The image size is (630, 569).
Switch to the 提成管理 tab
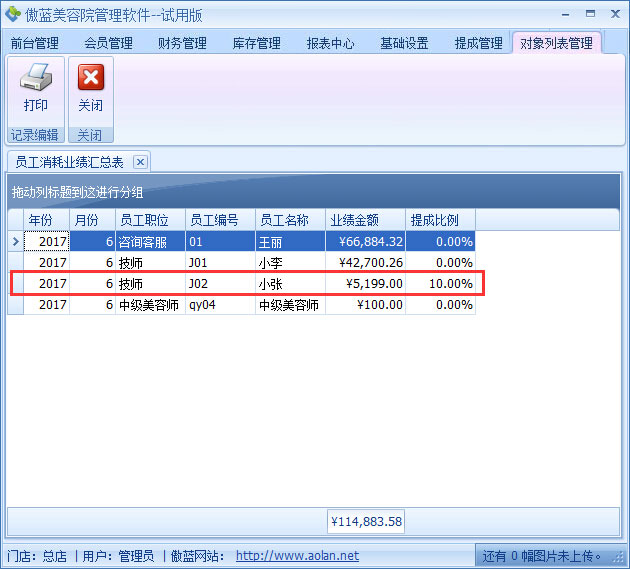click(478, 43)
